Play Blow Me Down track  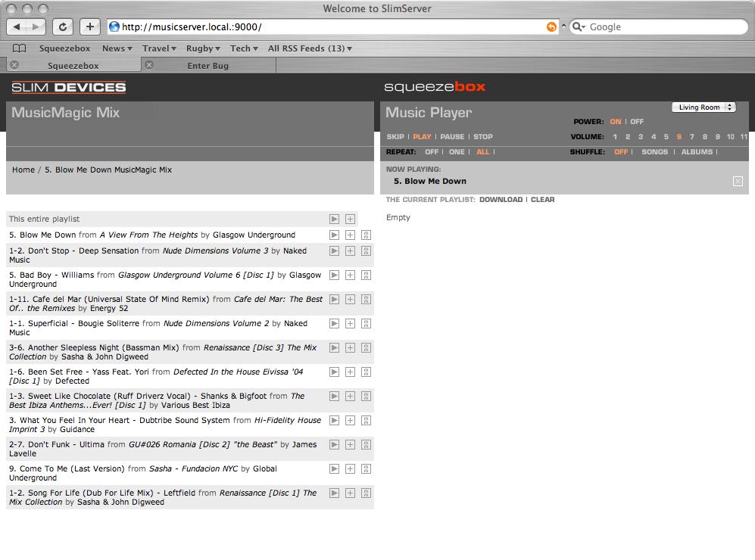point(334,235)
